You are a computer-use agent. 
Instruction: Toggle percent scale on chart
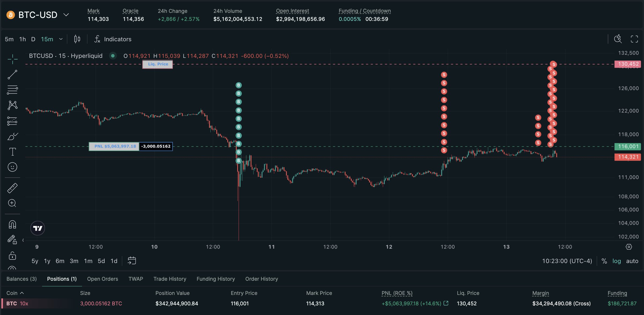(604, 261)
